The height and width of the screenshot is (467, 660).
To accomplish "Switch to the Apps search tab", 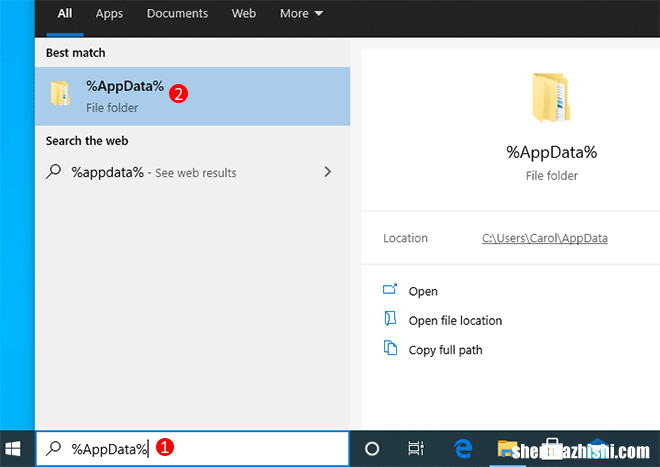I will 109,13.
